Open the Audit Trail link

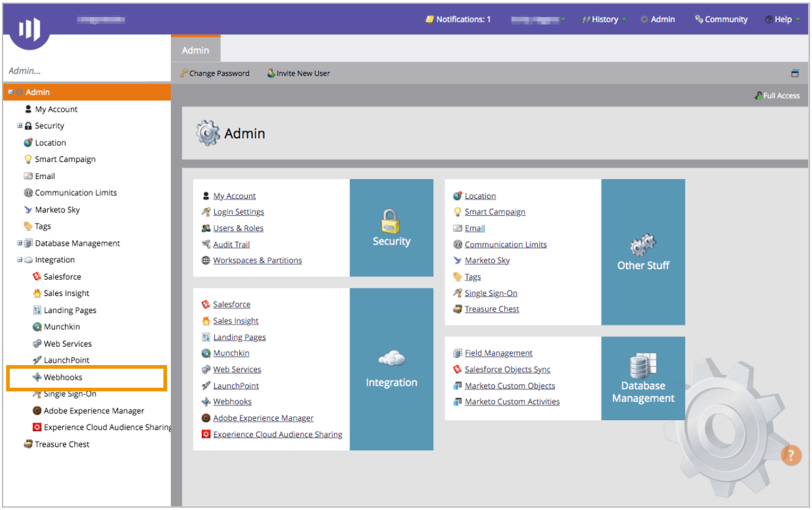[231, 245]
